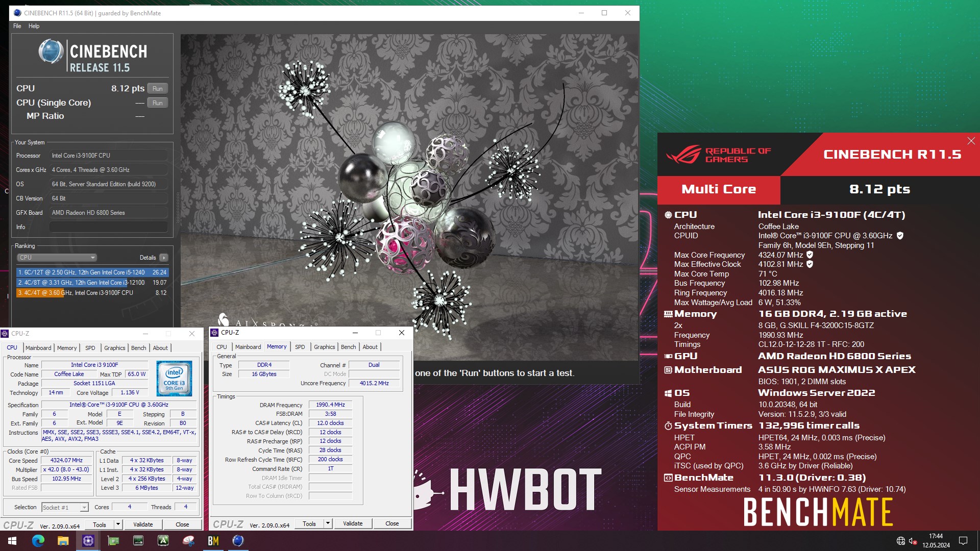Open About tab in the left CPU-Z

tap(160, 348)
